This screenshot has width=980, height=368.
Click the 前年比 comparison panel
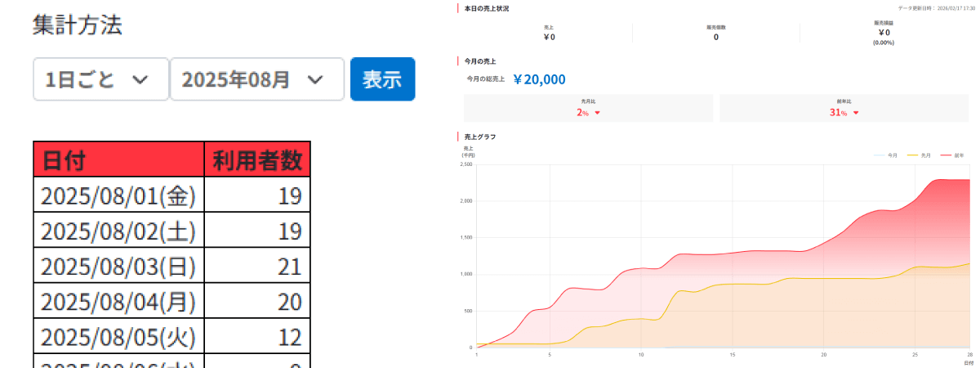(x=844, y=108)
